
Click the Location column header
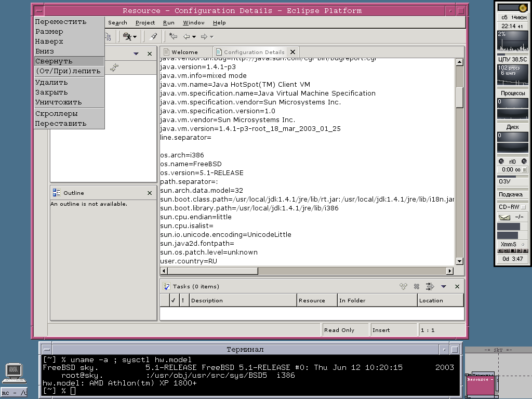(441, 300)
